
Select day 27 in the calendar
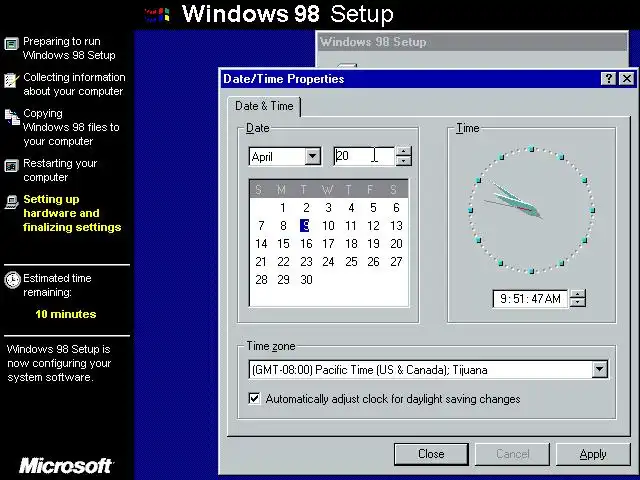click(396, 262)
